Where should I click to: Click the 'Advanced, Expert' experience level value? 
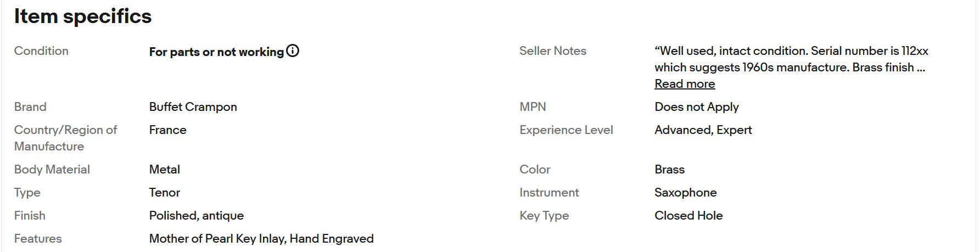point(703,130)
